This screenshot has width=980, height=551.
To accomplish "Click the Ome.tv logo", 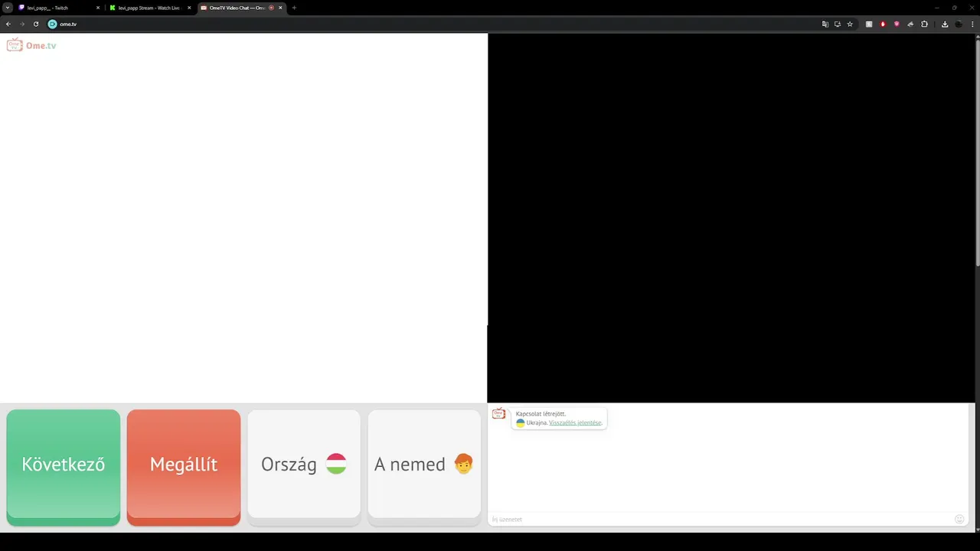I will 31,45.
